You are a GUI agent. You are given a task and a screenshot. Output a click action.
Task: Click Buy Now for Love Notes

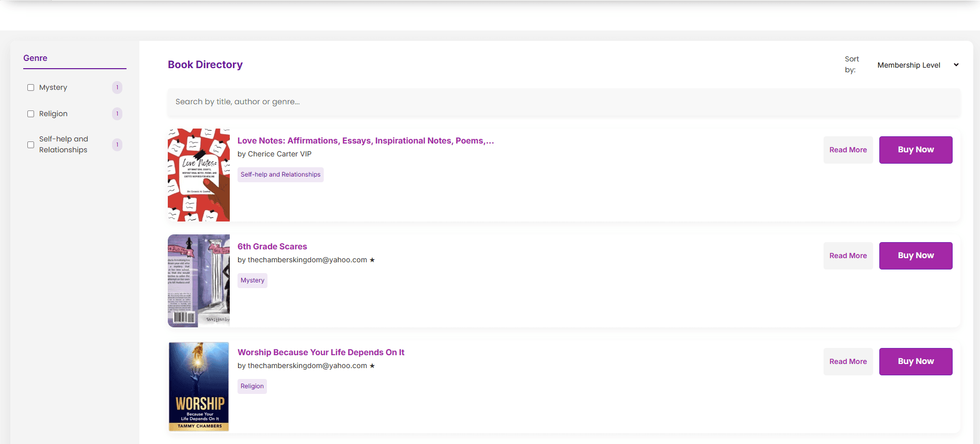[915, 150]
